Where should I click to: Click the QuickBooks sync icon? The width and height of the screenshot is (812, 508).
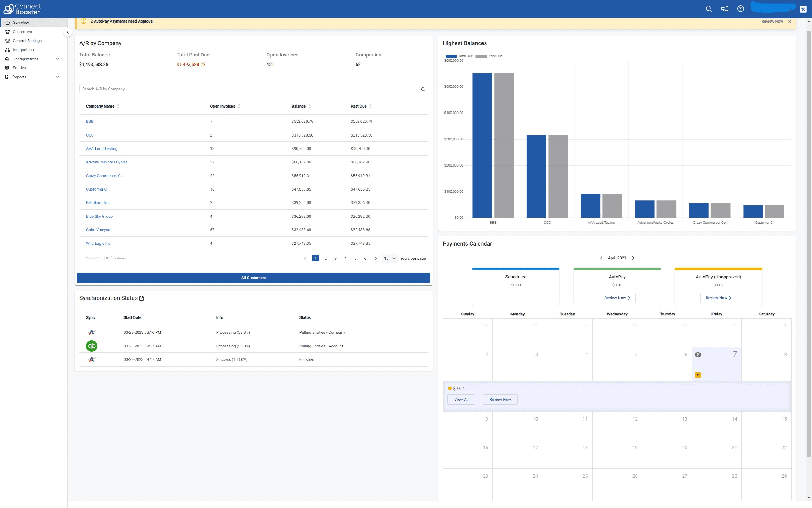[92, 346]
